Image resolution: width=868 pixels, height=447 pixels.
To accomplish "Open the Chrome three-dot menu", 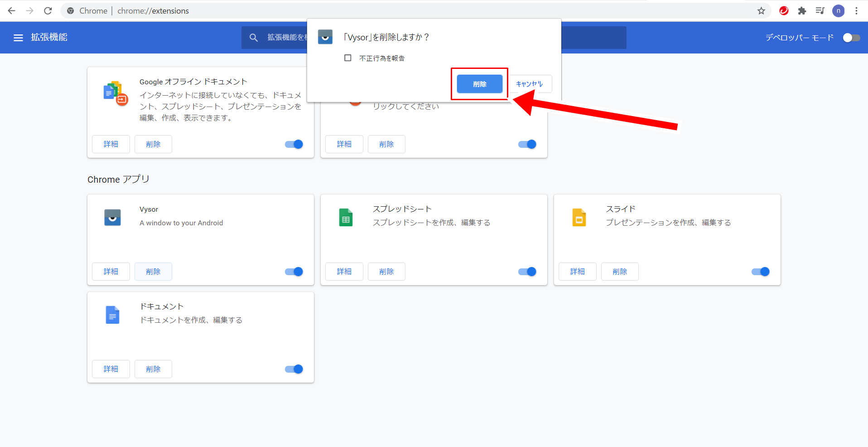I will click(856, 11).
